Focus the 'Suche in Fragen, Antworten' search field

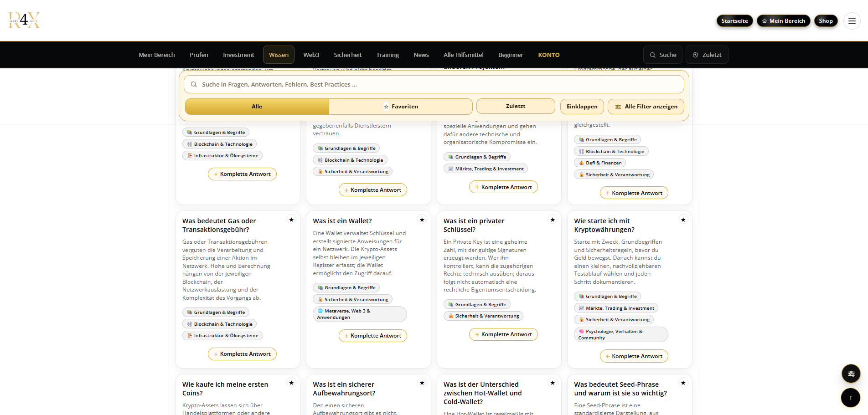pos(434,84)
